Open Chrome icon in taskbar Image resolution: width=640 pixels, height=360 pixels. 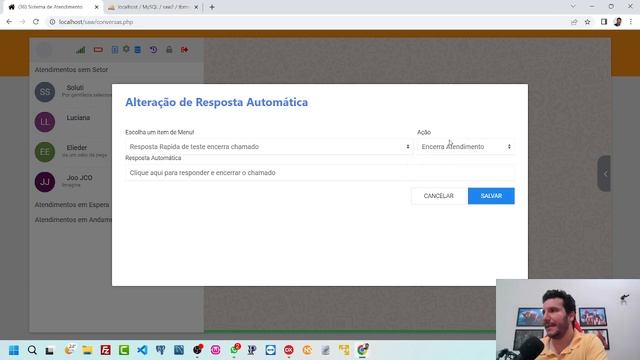click(362, 350)
